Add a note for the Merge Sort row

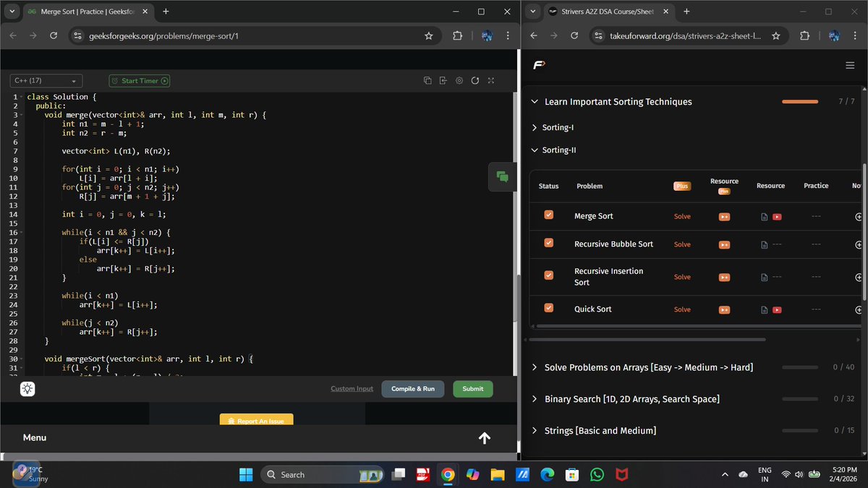(859, 216)
